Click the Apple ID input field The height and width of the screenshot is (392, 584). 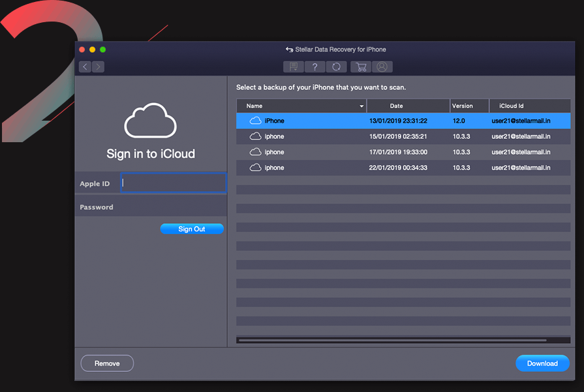(x=174, y=183)
